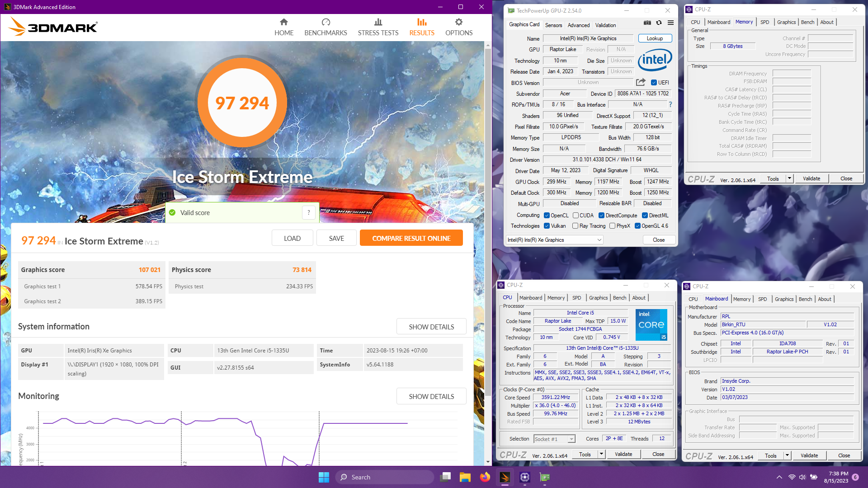868x488 pixels.
Task: Switch to the Sensors tab in GPU-Z
Action: click(553, 25)
